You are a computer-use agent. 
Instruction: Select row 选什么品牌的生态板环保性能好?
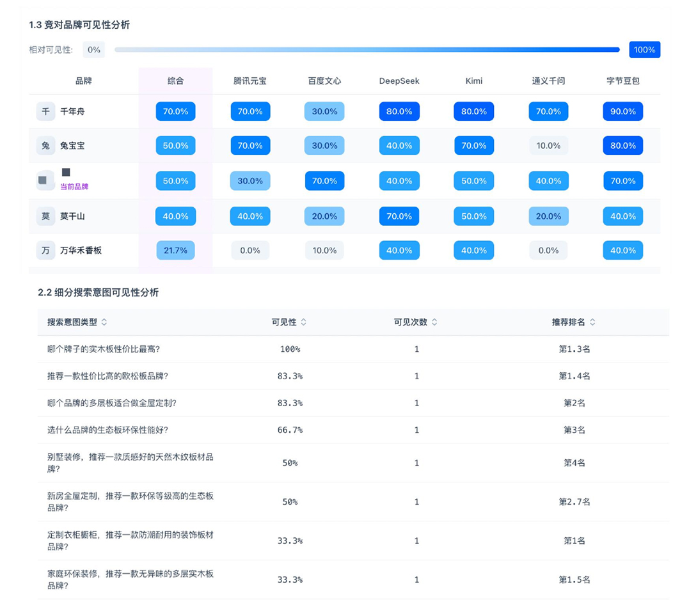point(353,430)
